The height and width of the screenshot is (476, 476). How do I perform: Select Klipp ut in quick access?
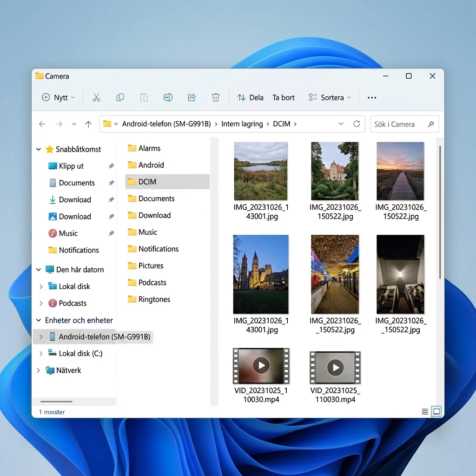[71, 166]
